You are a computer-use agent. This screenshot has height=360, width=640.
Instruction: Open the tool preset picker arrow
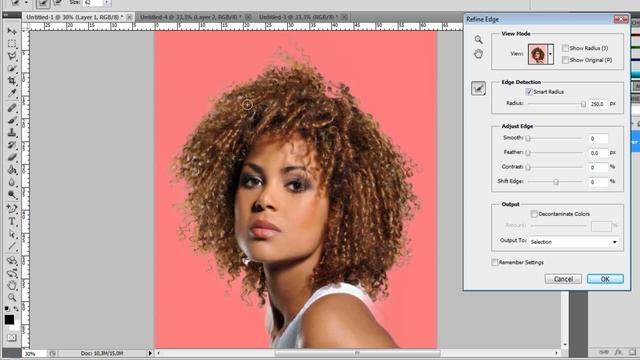[26, 3]
